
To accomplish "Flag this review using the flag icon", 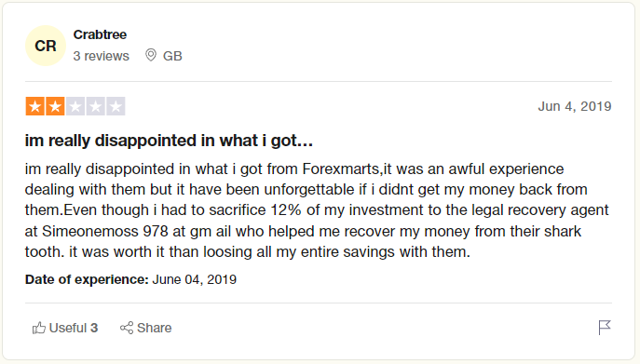I will [605, 328].
